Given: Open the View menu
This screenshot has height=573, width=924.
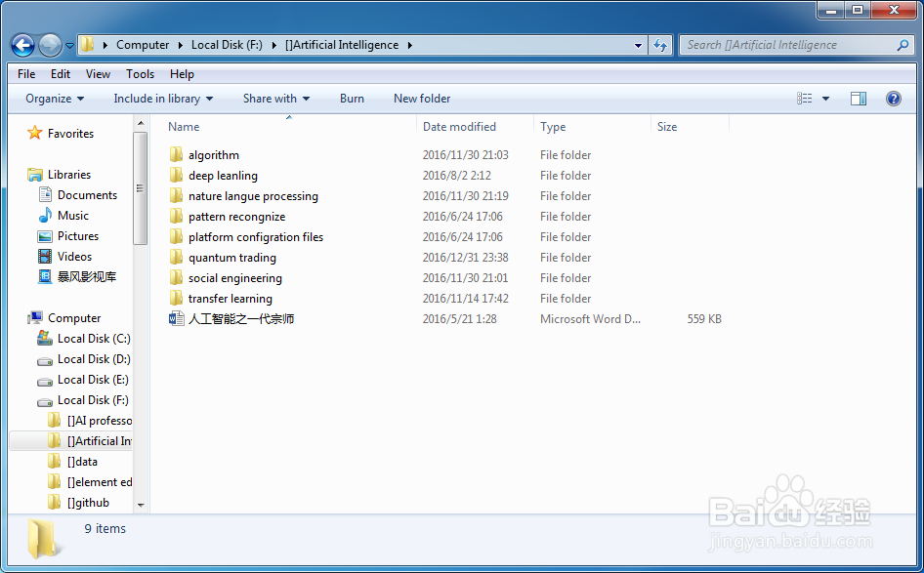Looking at the screenshot, I should [x=98, y=74].
